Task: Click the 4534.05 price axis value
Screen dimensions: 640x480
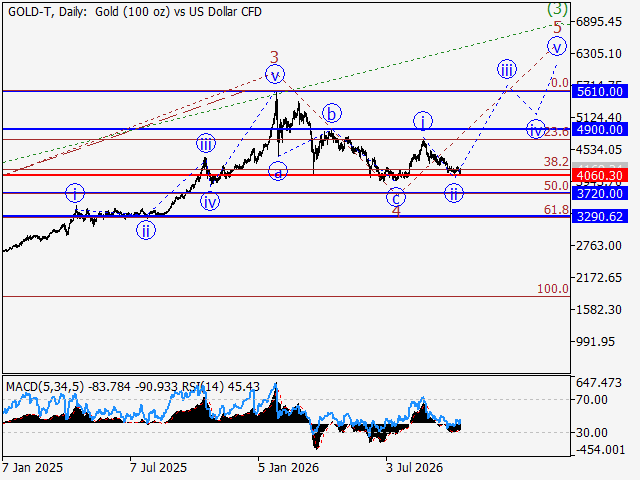Action: coord(599,150)
